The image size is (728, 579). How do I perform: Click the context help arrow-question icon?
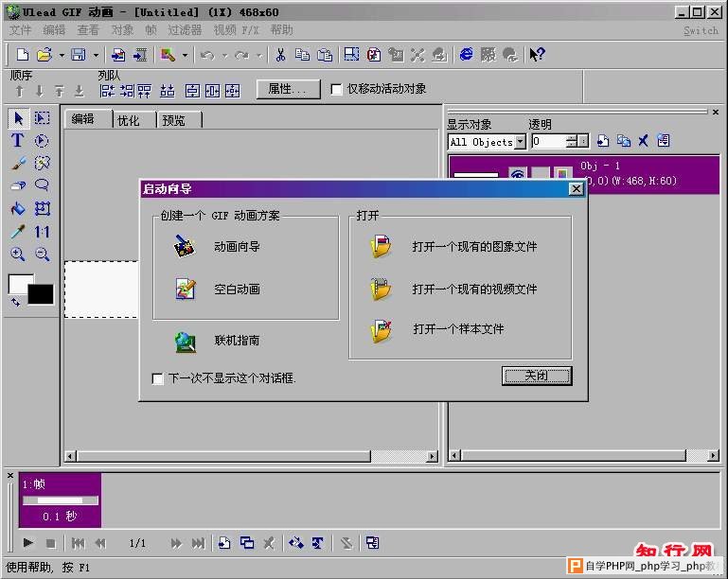tap(537, 55)
